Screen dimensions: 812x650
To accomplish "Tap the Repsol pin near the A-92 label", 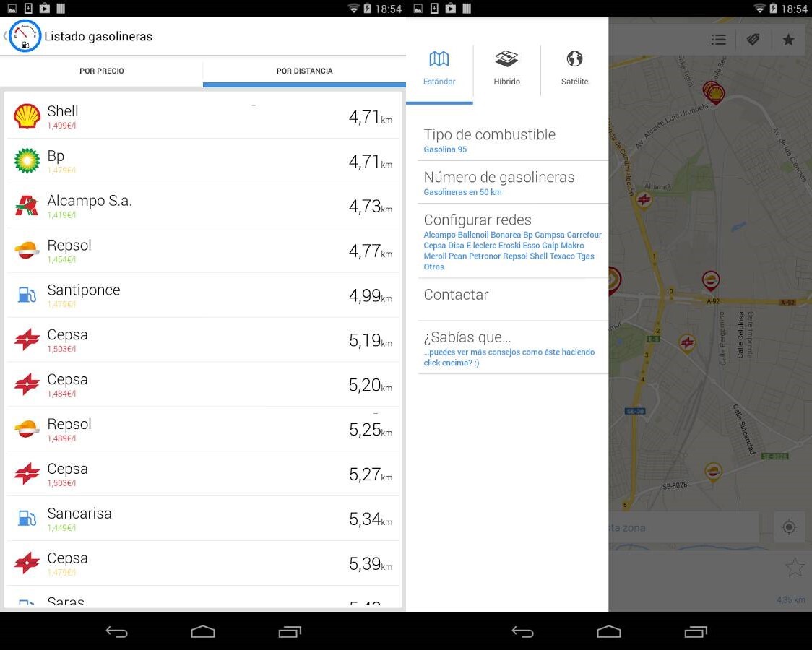I will 711,280.
